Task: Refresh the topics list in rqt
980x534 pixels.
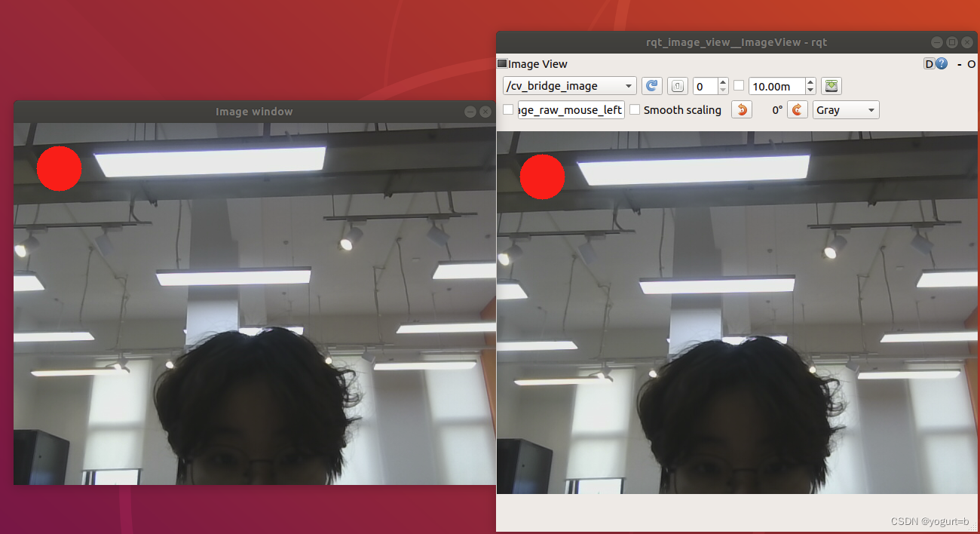Action: pos(652,86)
